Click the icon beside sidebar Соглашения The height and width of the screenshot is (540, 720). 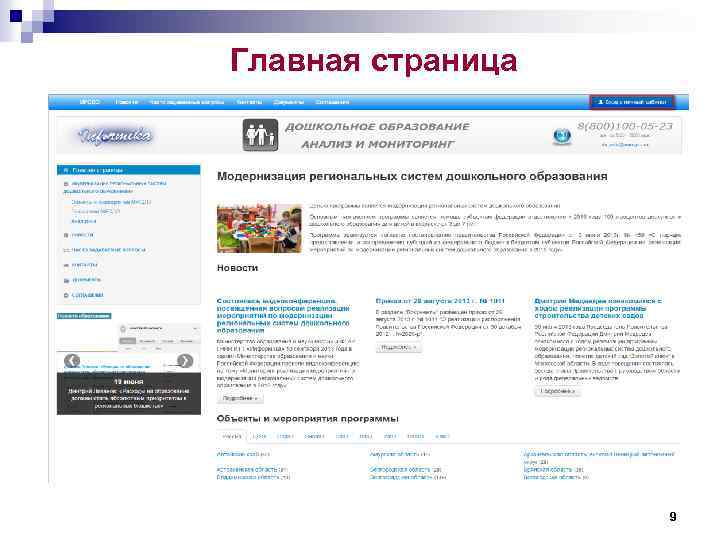tap(66, 295)
